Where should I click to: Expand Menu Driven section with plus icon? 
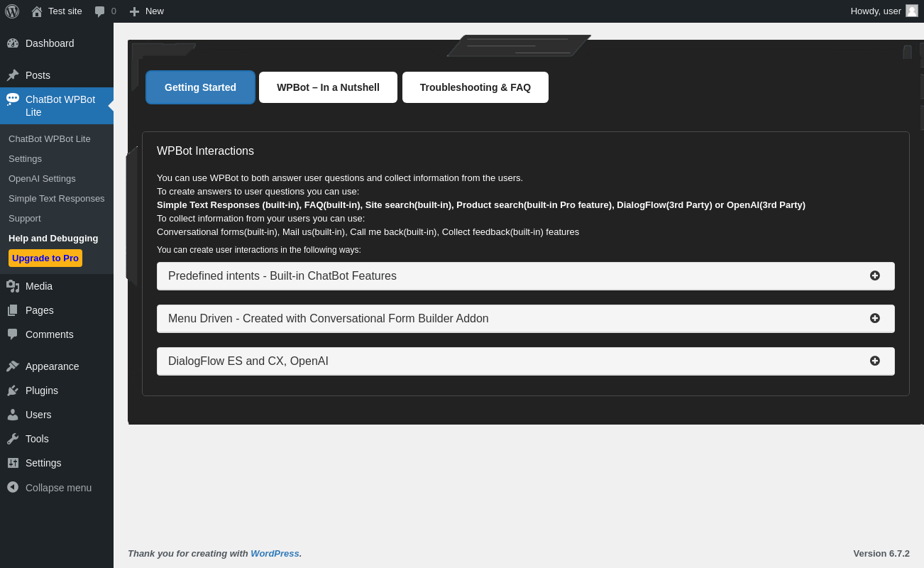pyautogui.click(x=875, y=318)
